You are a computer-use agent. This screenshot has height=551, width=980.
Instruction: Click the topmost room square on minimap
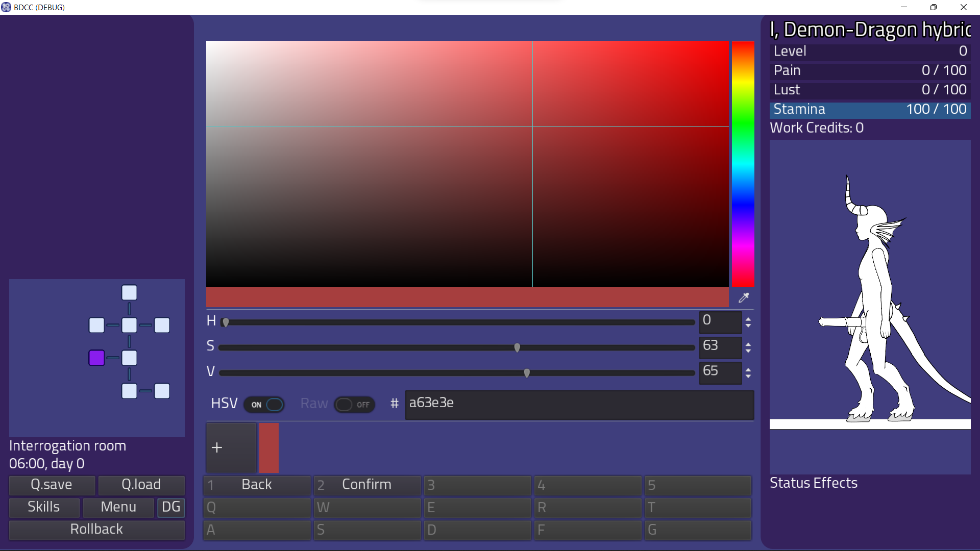[x=129, y=293]
